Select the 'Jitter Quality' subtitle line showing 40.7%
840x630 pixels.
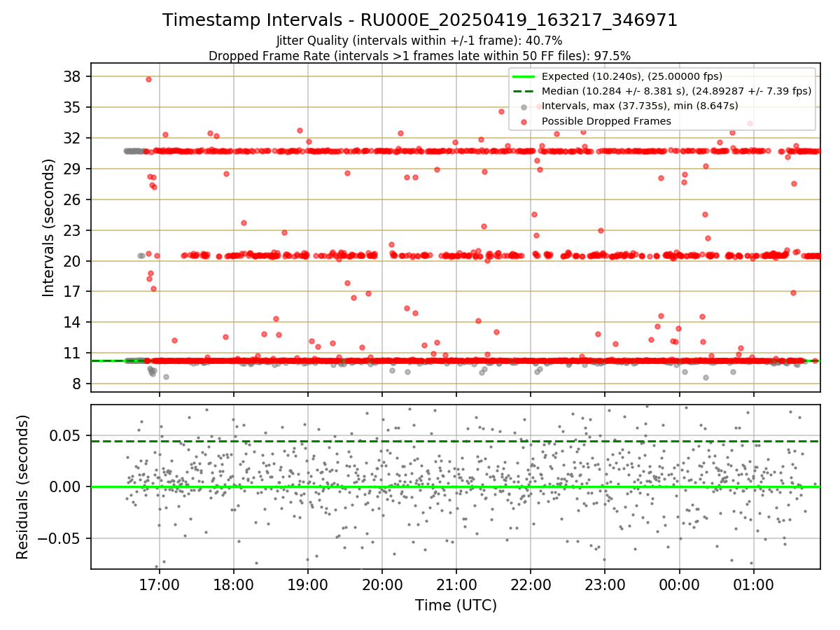(419, 41)
